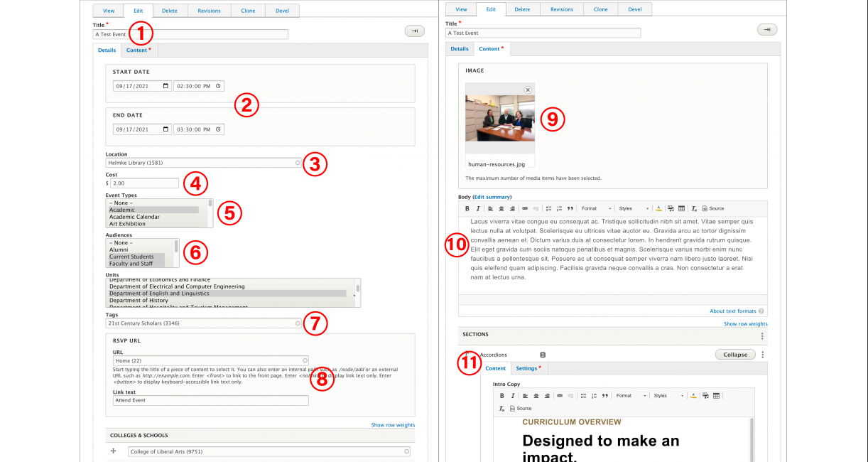Open the Accordions row three-dot menu
The height and width of the screenshot is (462, 868).
(x=762, y=355)
